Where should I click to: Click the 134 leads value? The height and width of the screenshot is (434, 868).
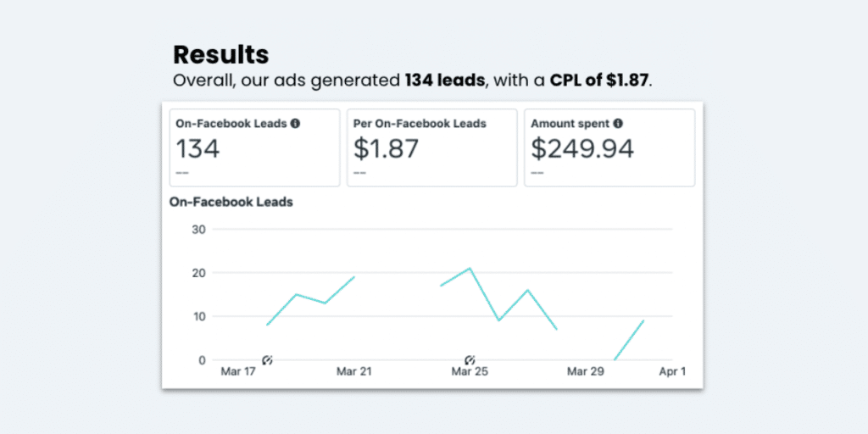tap(198, 149)
